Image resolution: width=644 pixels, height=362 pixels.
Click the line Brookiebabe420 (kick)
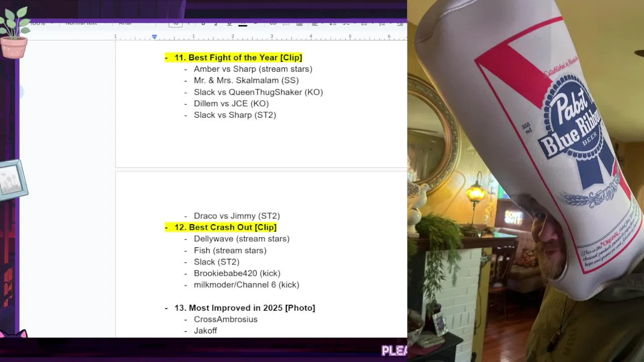pyautogui.click(x=237, y=274)
